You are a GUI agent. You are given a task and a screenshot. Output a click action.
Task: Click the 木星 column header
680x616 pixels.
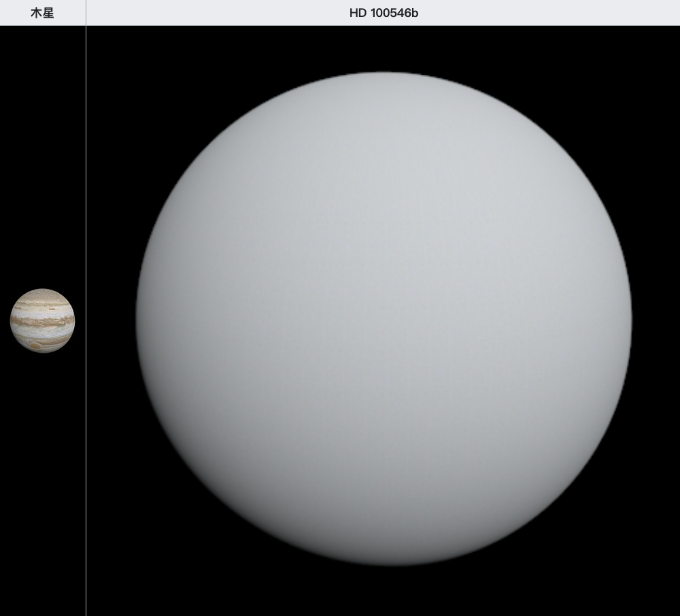tap(42, 13)
